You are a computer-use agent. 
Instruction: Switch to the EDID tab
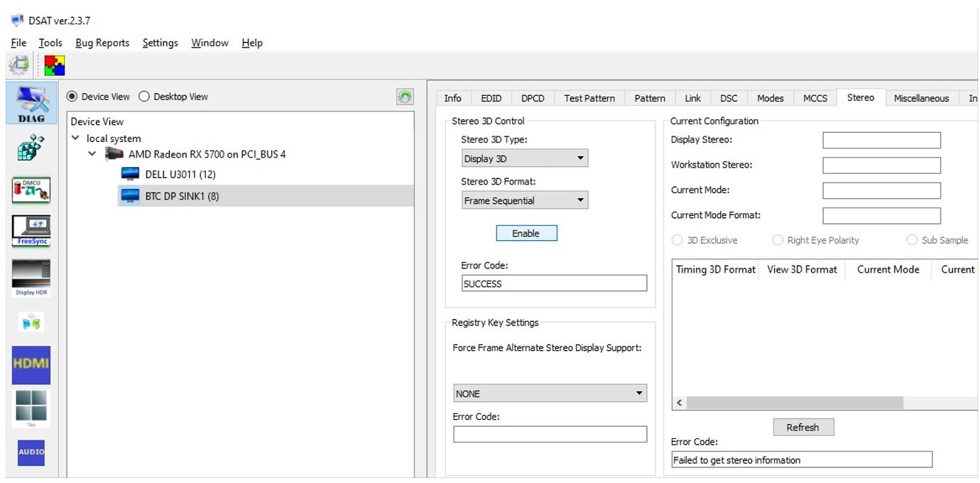coord(490,98)
